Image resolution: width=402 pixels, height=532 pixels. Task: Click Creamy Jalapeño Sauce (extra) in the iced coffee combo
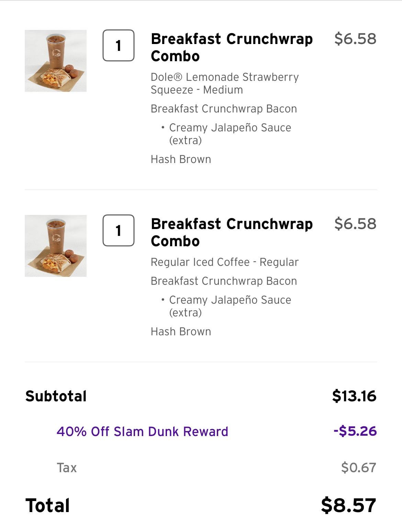point(230,306)
